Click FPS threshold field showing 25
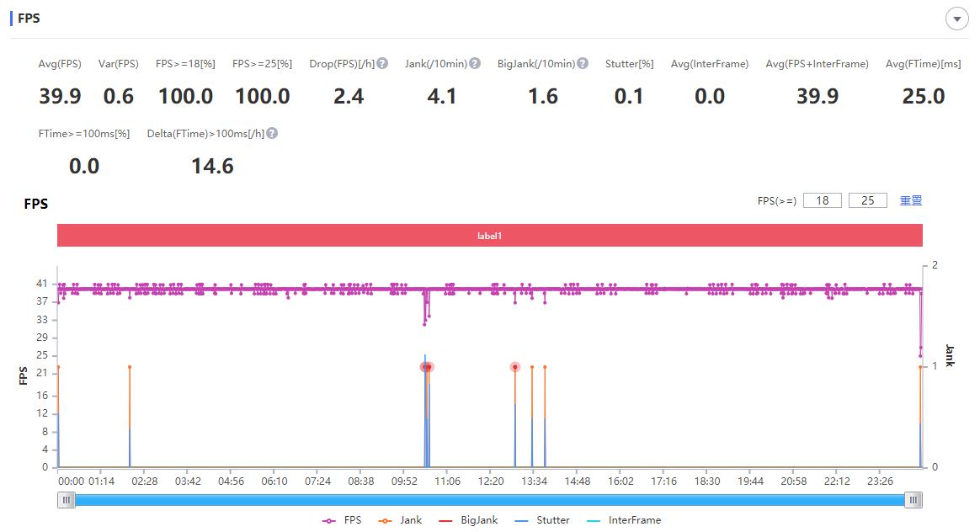Screen dimensions: 980x532 868,200
